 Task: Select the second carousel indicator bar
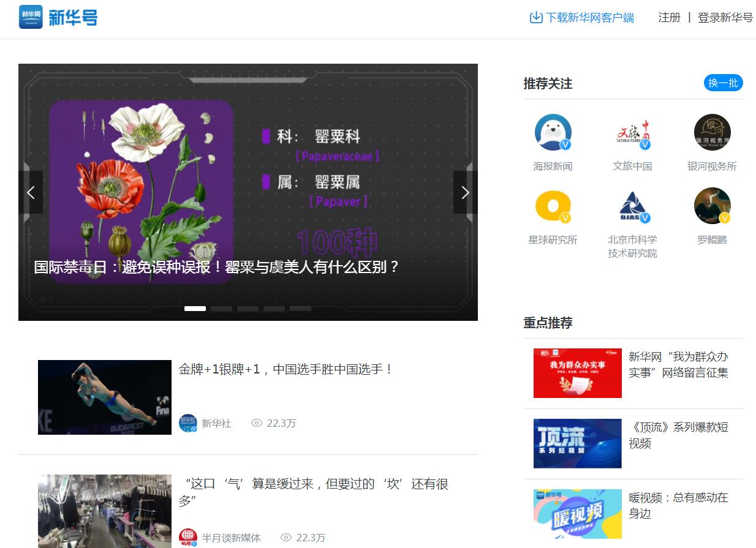[221, 309]
